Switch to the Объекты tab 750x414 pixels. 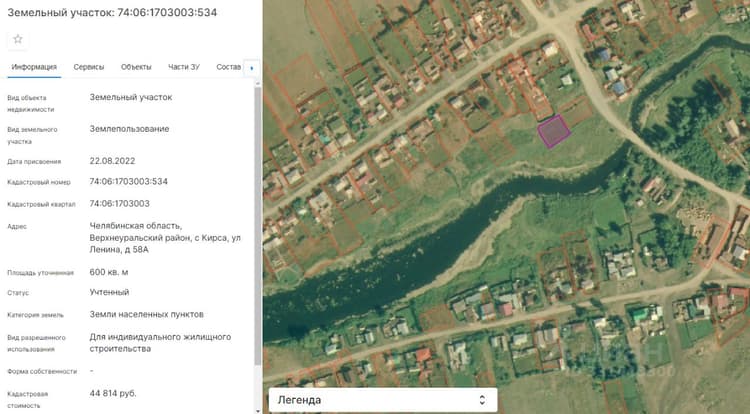tap(136, 67)
